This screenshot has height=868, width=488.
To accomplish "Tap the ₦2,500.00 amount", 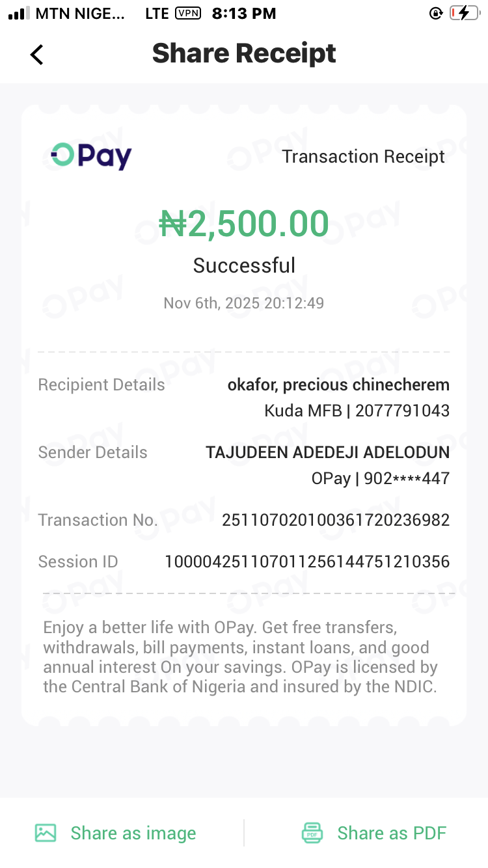I will pos(244,224).
